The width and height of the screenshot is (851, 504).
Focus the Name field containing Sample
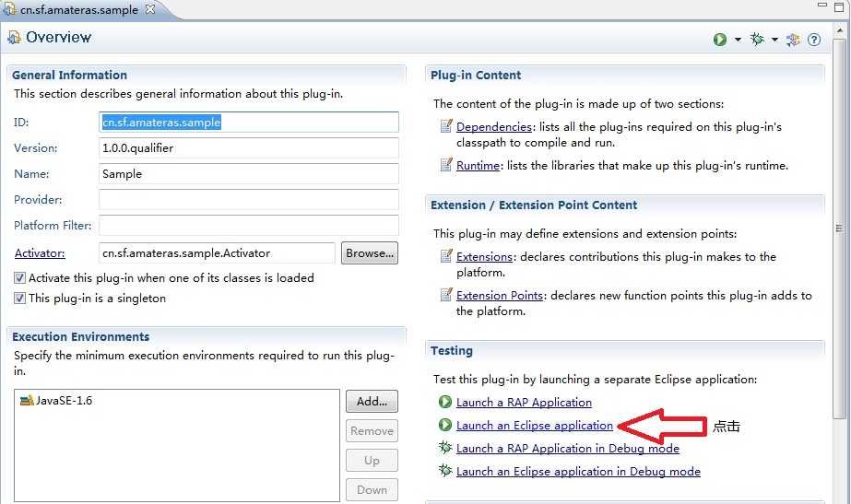pos(249,173)
